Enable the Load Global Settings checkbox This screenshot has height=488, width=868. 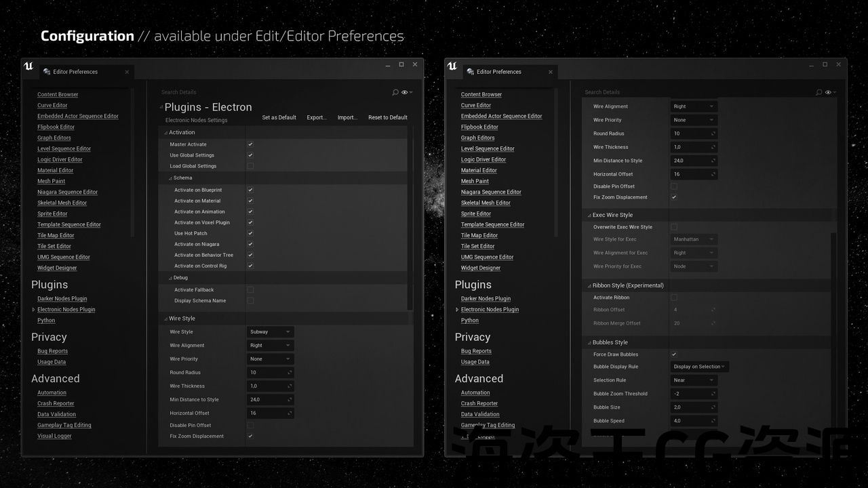pyautogui.click(x=250, y=166)
